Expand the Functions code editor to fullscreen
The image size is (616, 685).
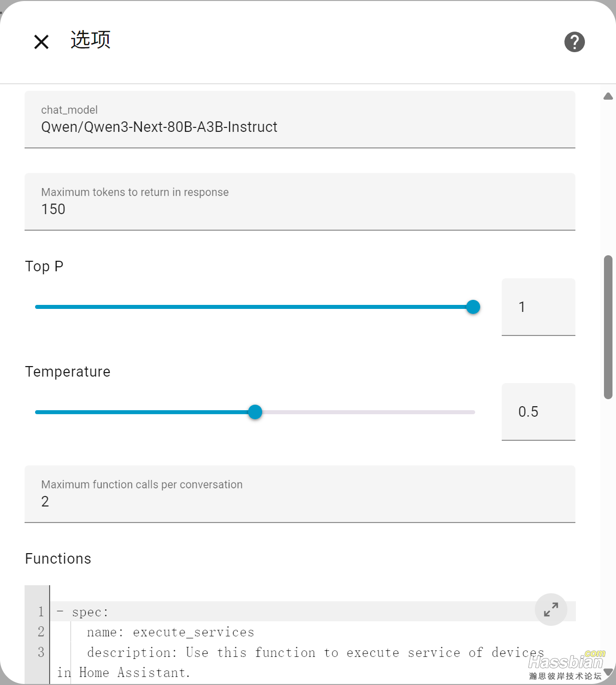(551, 609)
